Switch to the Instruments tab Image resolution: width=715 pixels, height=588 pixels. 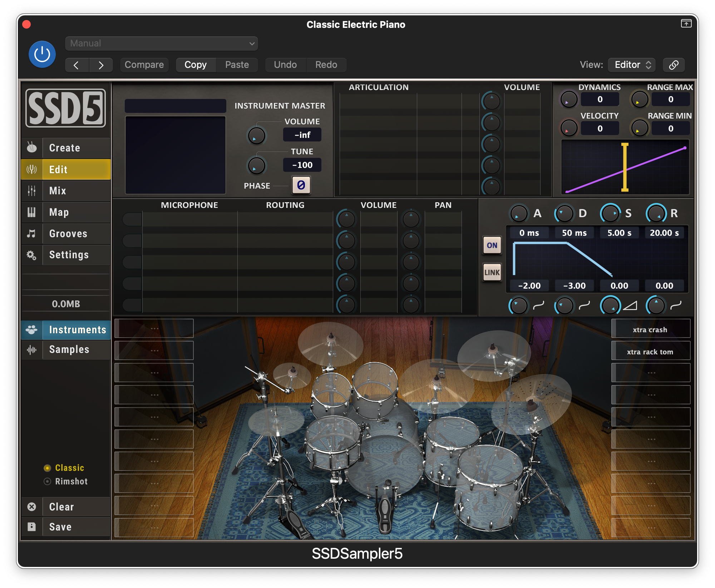[x=76, y=330]
